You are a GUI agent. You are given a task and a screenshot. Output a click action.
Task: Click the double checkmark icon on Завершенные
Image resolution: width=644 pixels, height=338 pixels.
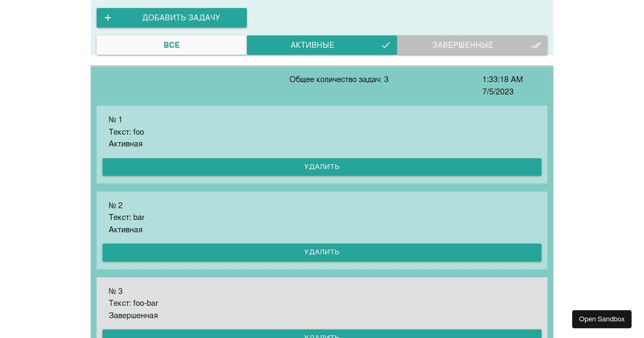[536, 45]
